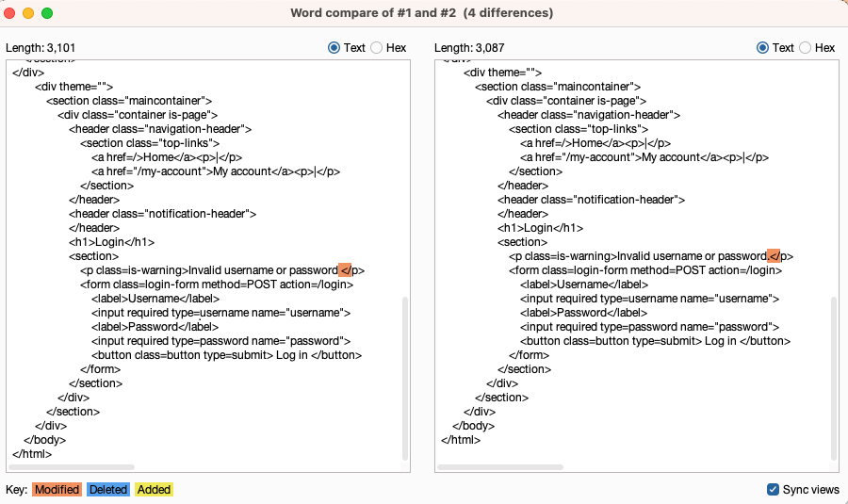Switch left pane to Hex view
This screenshot has height=504, width=848.
[377, 48]
